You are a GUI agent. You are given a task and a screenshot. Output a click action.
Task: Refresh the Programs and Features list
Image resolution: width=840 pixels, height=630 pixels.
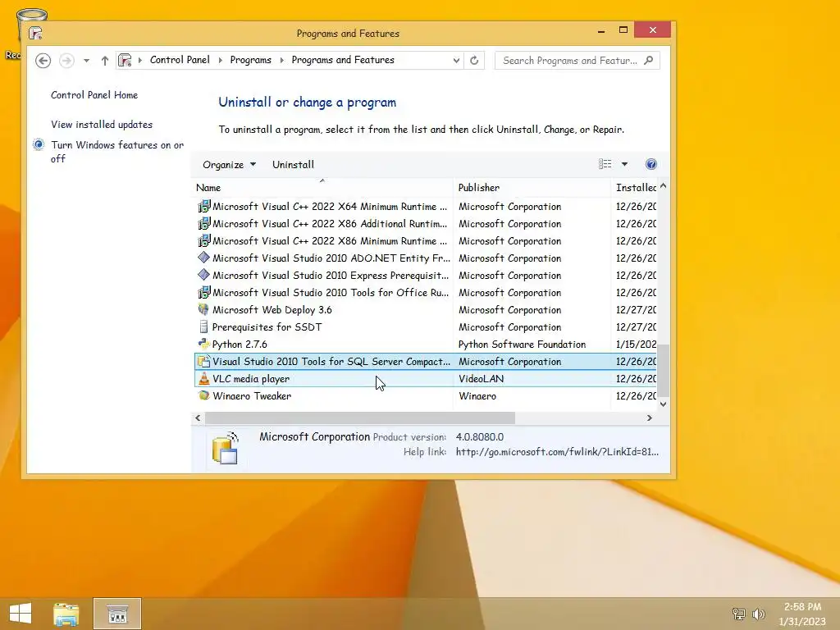[474, 61]
